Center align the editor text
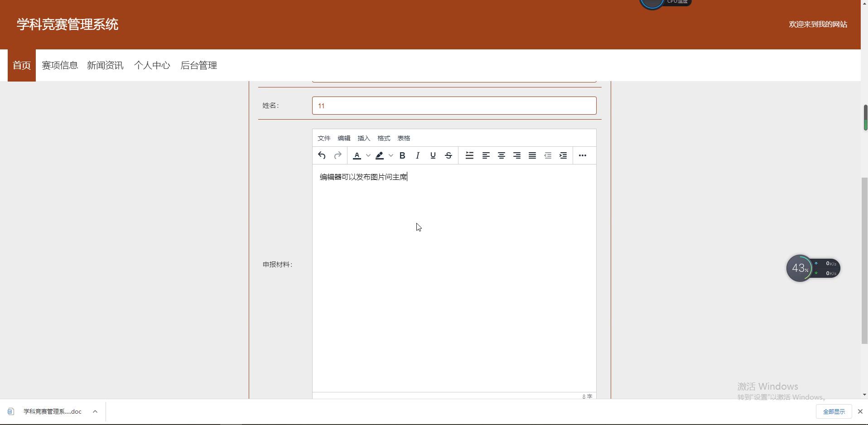The width and height of the screenshot is (868, 425). [x=501, y=155]
